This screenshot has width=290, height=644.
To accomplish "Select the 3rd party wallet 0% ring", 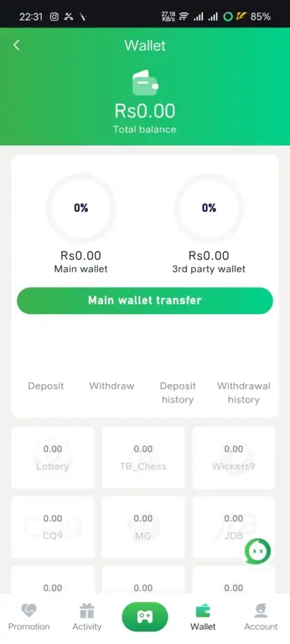I will (x=209, y=208).
